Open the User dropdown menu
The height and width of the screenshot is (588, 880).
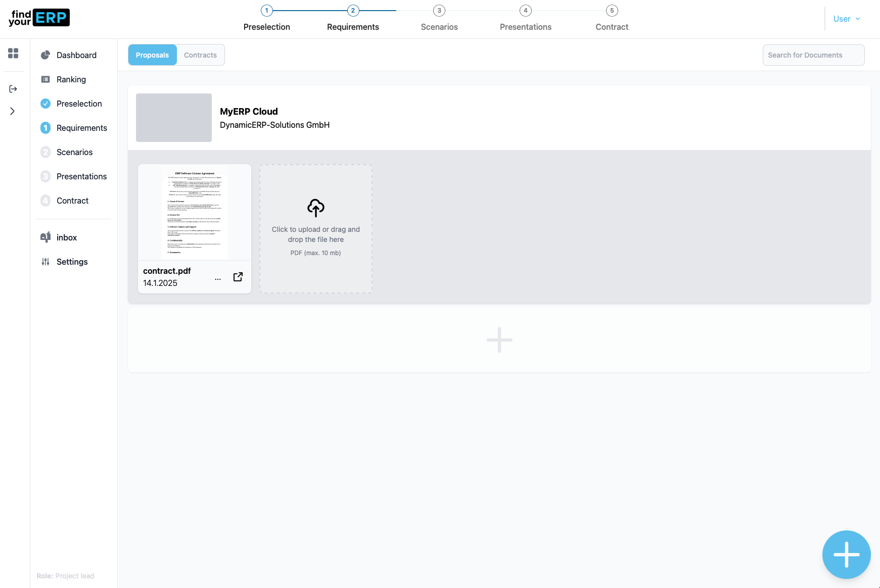(846, 19)
